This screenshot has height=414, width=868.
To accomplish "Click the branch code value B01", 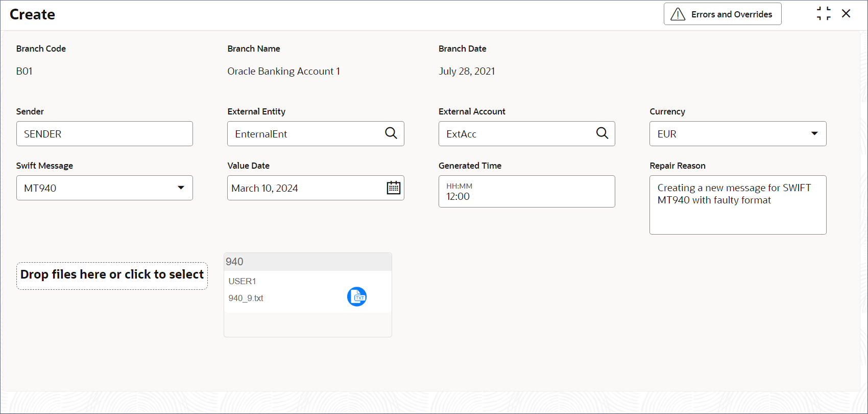I will click(x=25, y=71).
